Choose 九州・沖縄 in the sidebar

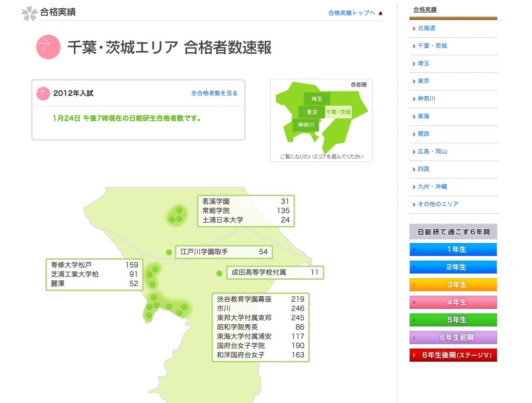pyautogui.click(x=432, y=187)
